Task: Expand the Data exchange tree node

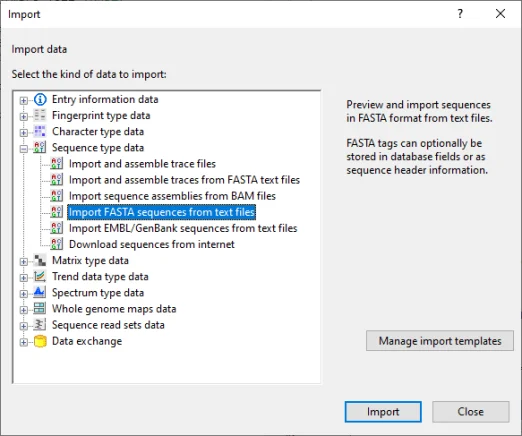Action: click(x=23, y=342)
